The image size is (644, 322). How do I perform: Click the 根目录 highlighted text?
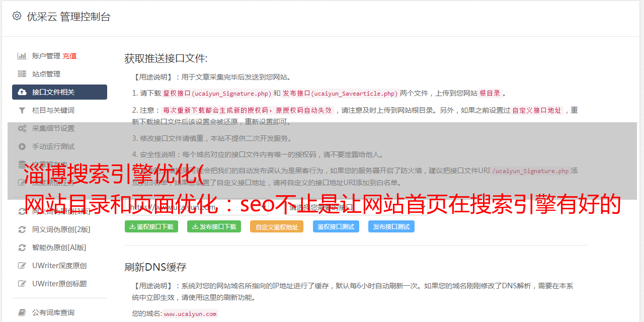[490, 93]
